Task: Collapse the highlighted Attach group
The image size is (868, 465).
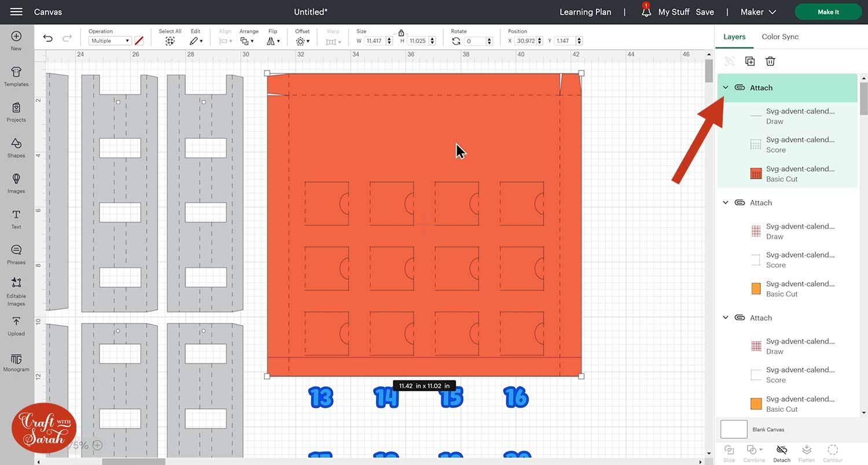Action: pos(726,87)
